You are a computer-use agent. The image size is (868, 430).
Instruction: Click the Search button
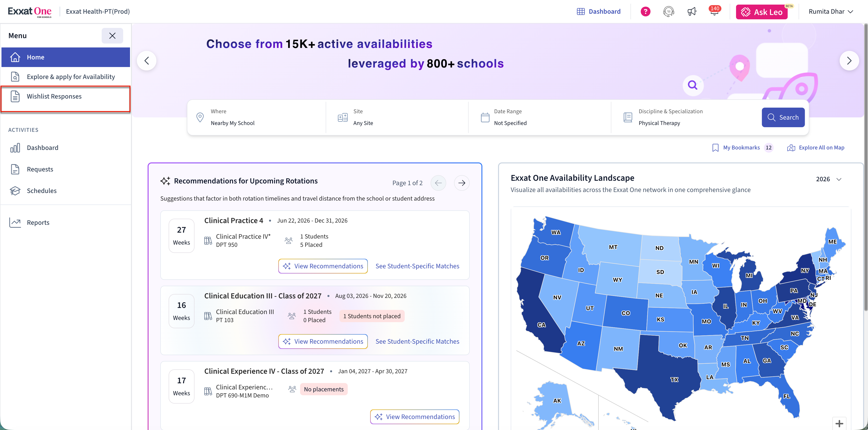coord(783,117)
